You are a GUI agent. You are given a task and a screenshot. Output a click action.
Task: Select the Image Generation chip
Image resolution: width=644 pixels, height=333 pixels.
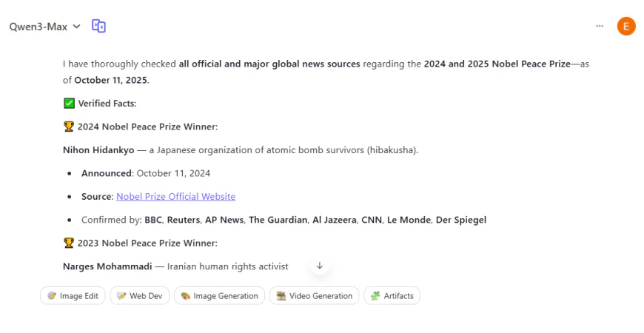219,296
